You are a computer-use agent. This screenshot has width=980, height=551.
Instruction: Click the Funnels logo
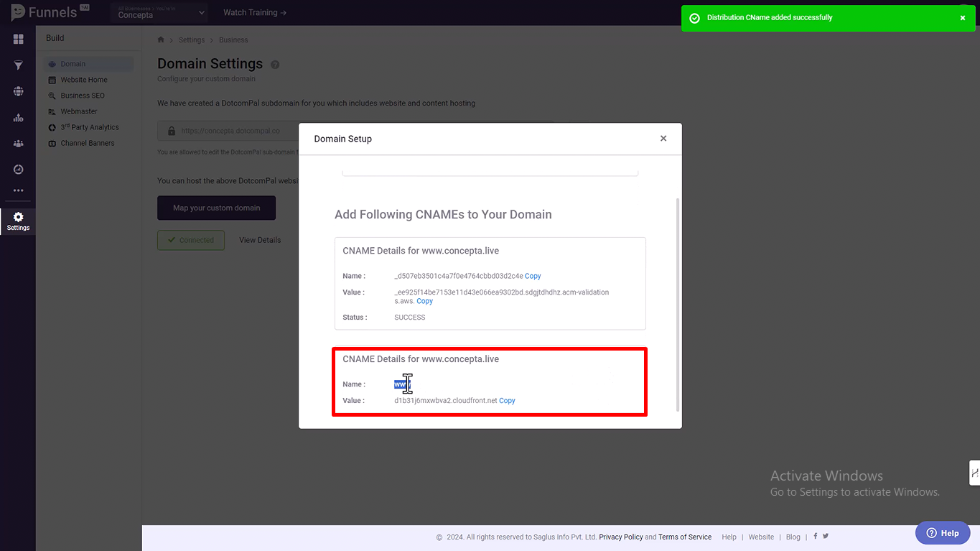point(50,12)
